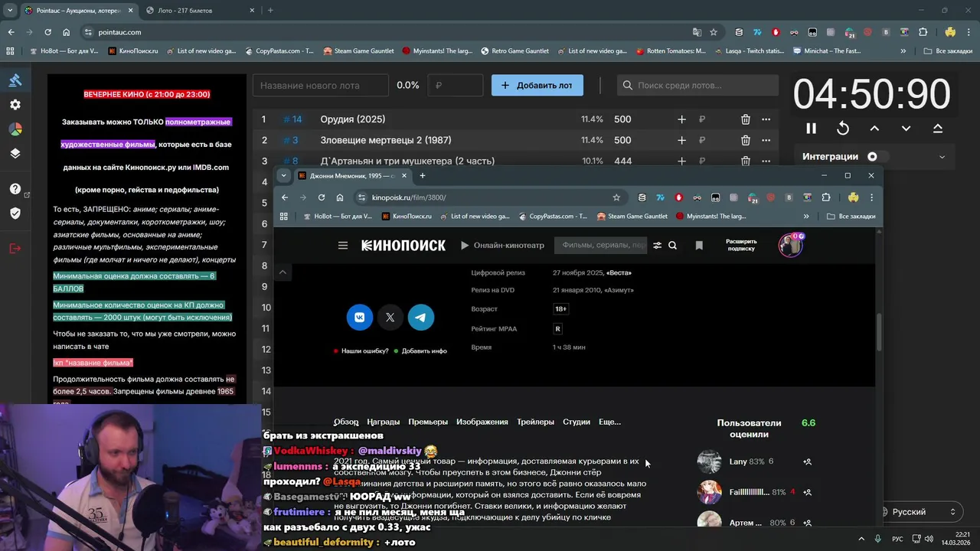Open more options for Орудия (2025) lot
The image size is (980, 551).
click(x=766, y=119)
